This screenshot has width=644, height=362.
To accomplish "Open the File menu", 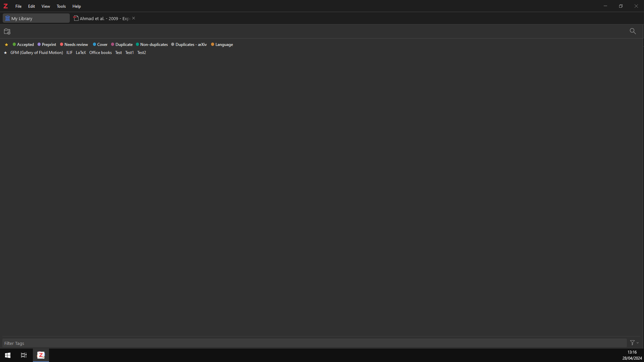I will point(18,6).
